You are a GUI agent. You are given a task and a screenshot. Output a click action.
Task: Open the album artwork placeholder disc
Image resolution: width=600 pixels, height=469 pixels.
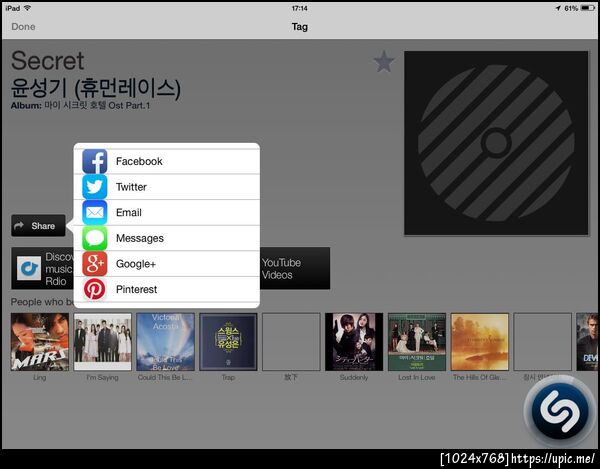tap(496, 143)
